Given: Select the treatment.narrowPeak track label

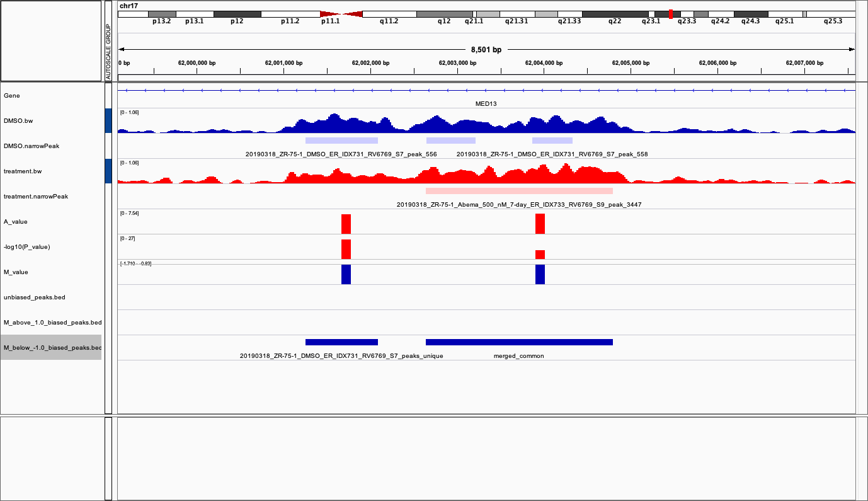Looking at the screenshot, I should 35,196.
